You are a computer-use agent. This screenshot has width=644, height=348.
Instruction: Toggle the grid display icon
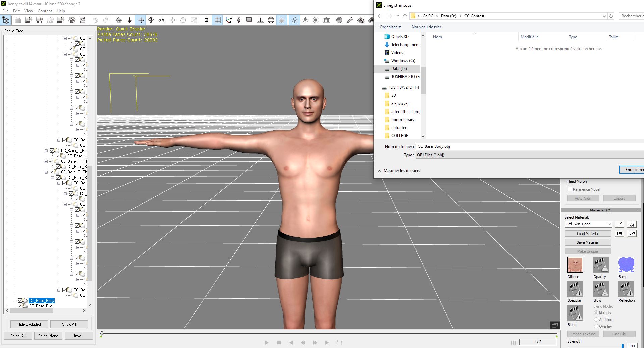click(x=218, y=20)
